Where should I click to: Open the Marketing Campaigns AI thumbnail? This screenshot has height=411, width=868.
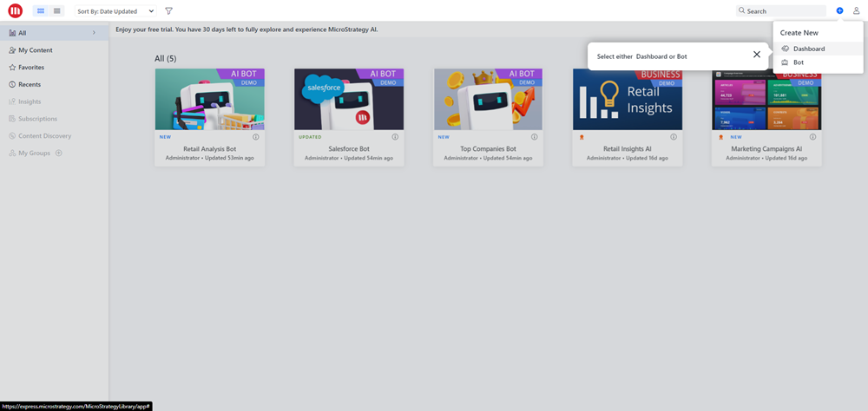click(766, 100)
